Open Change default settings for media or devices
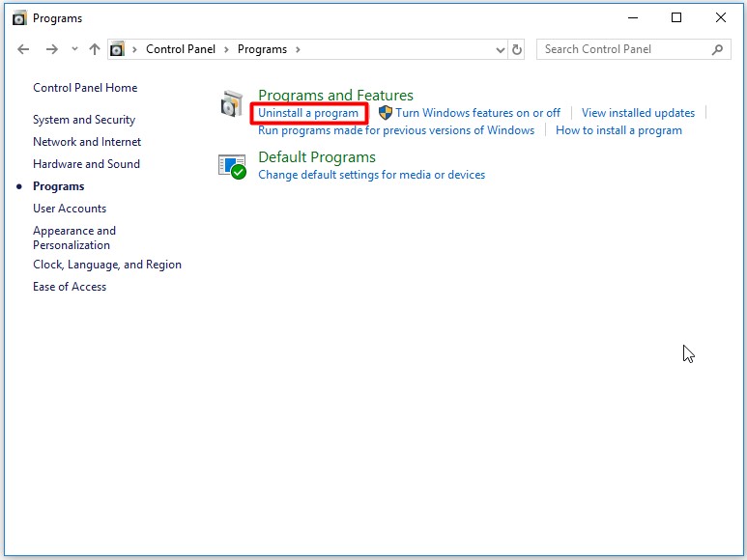Image resolution: width=747 pixels, height=560 pixels. (x=372, y=175)
